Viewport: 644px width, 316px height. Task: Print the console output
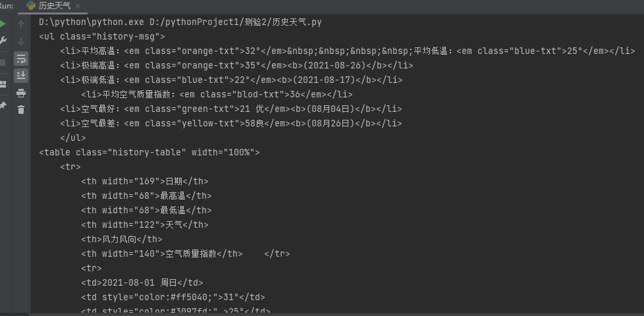tap(21, 93)
